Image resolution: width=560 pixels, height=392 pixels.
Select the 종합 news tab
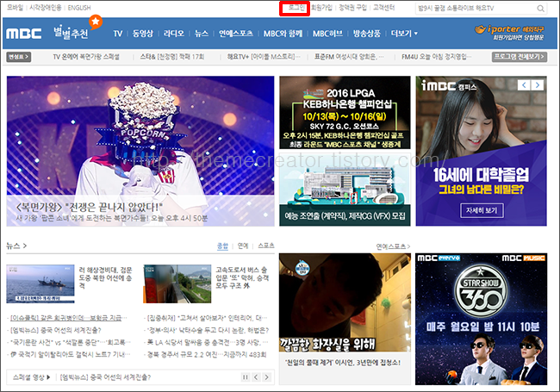click(222, 246)
